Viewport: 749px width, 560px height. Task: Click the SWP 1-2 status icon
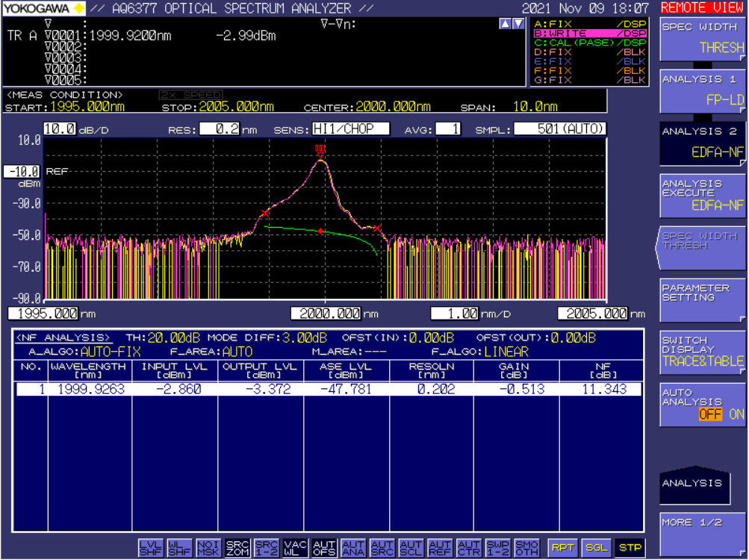(498, 548)
